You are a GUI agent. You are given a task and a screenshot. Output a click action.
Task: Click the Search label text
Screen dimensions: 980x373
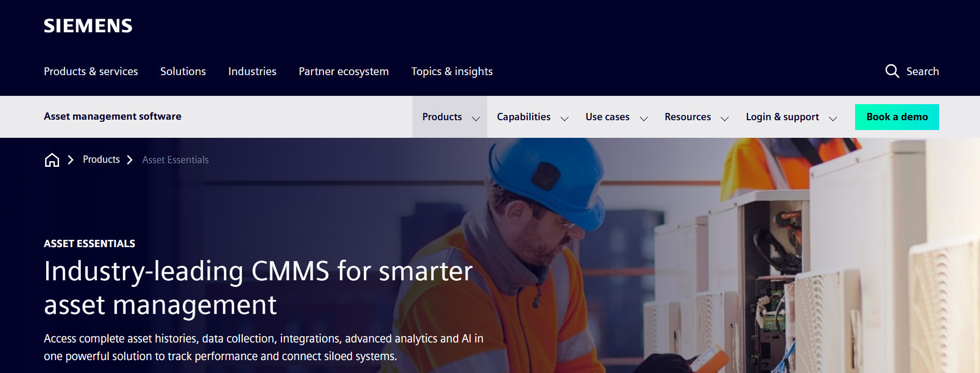(x=922, y=71)
